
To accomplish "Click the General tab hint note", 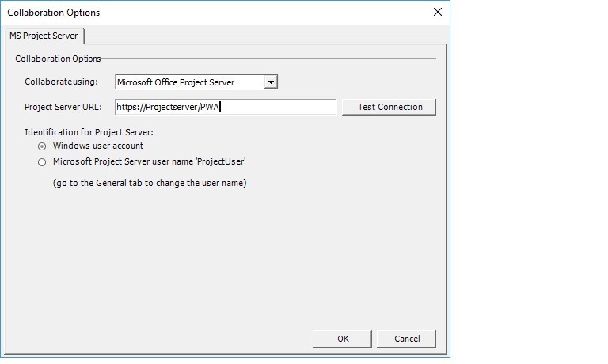I will tap(150, 183).
